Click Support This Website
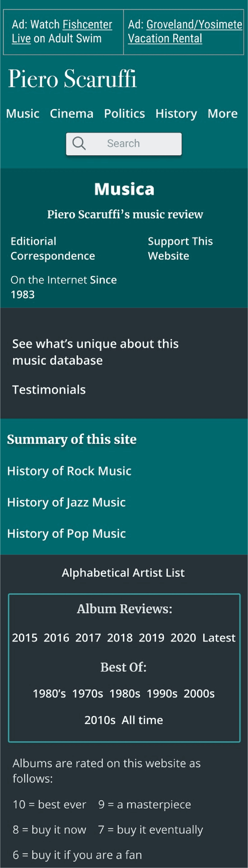Screen dimensions: 248x868 tap(180, 248)
